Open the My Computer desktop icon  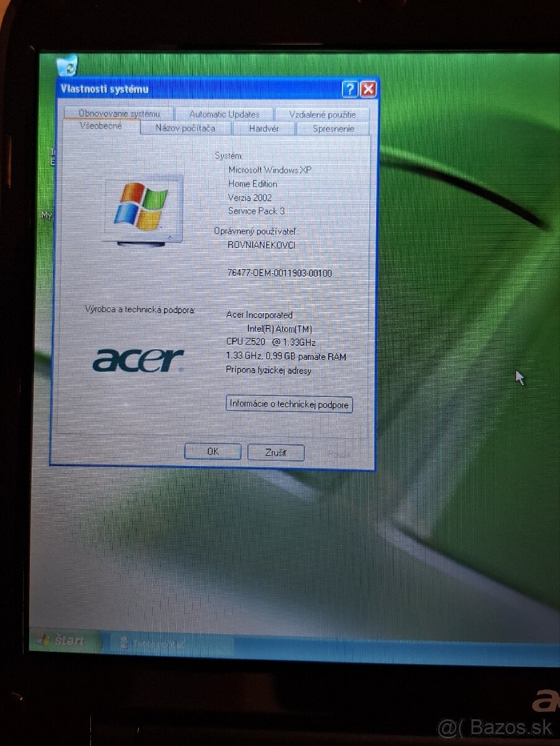[47, 214]
